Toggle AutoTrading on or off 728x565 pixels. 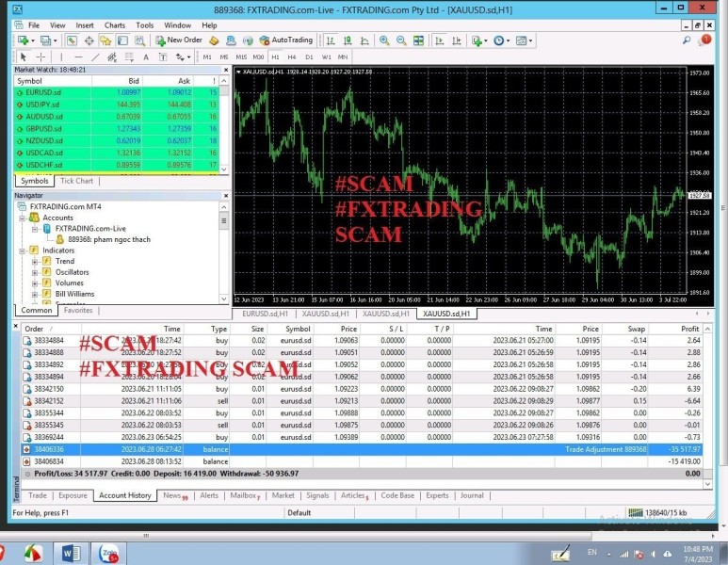click(x=286, y=40)
